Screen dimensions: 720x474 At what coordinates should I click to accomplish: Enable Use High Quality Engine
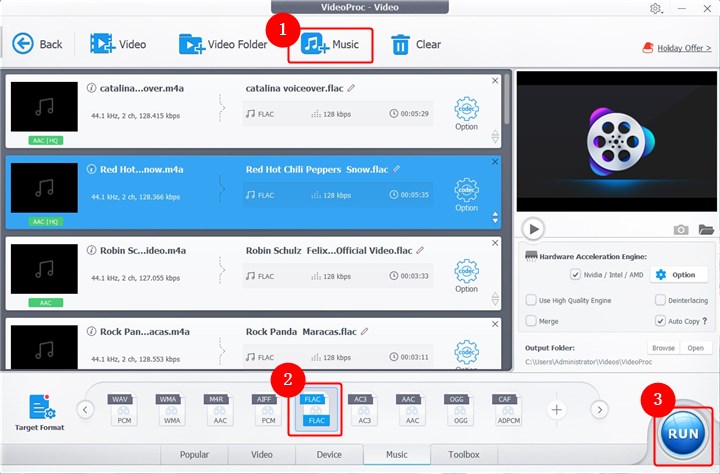tap(531, 300)
